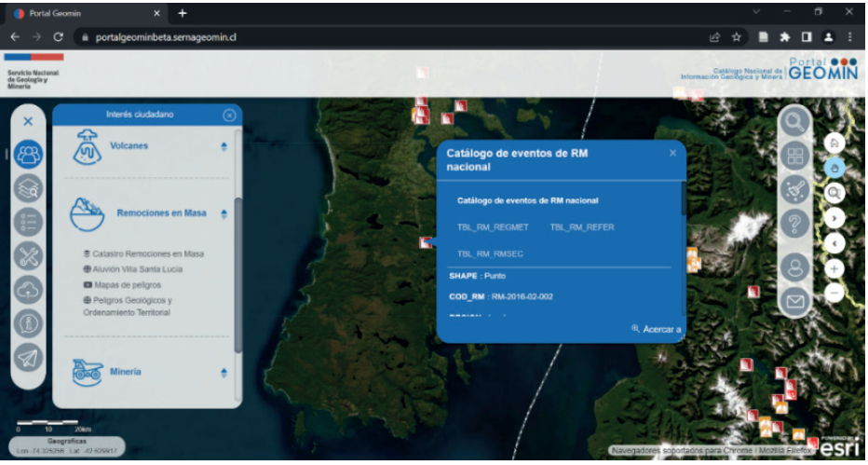The image size is (868, 465).
Task: Click the legend list icon in left sidebar
Action: pos(30,222)
